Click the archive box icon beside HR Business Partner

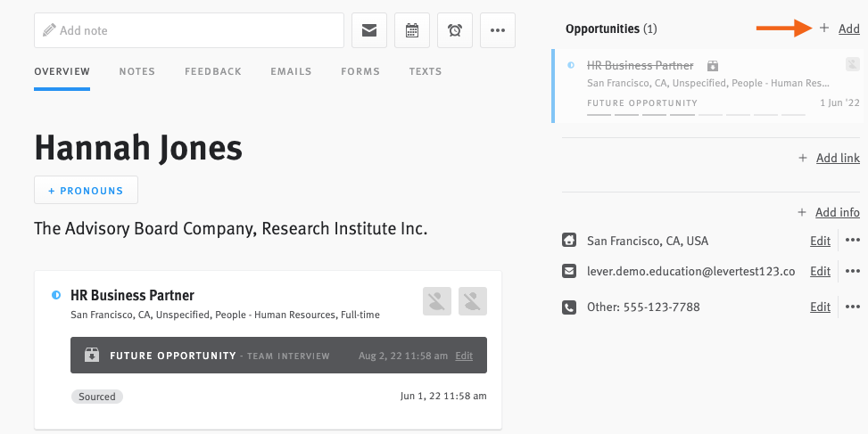(713, 66)
